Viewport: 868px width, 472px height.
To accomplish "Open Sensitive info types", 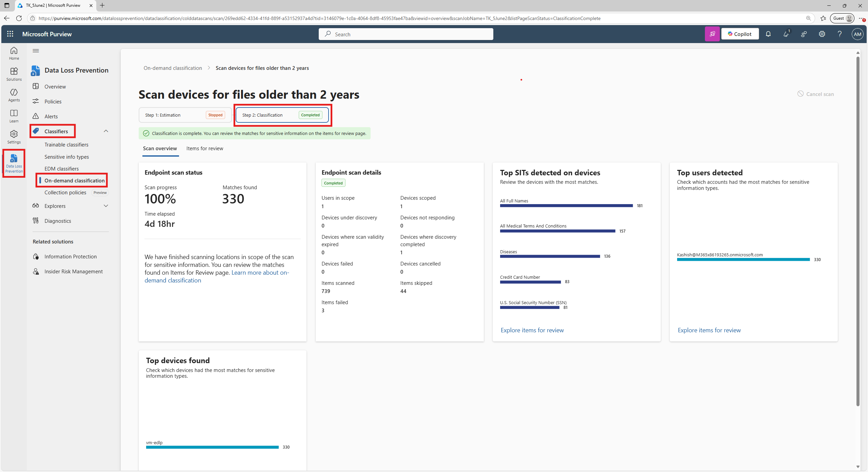I will (x=67, y=157).
